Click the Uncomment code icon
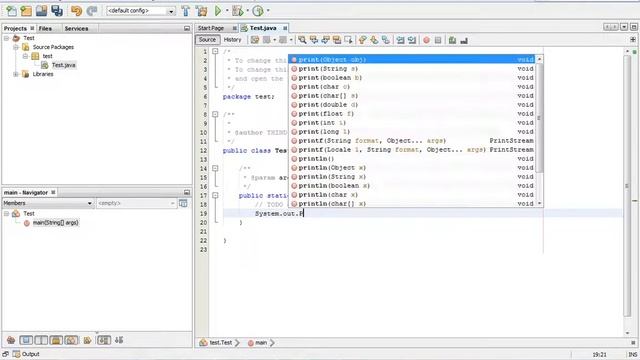Viewport: 640px width, 360px height. coord(464,40)
